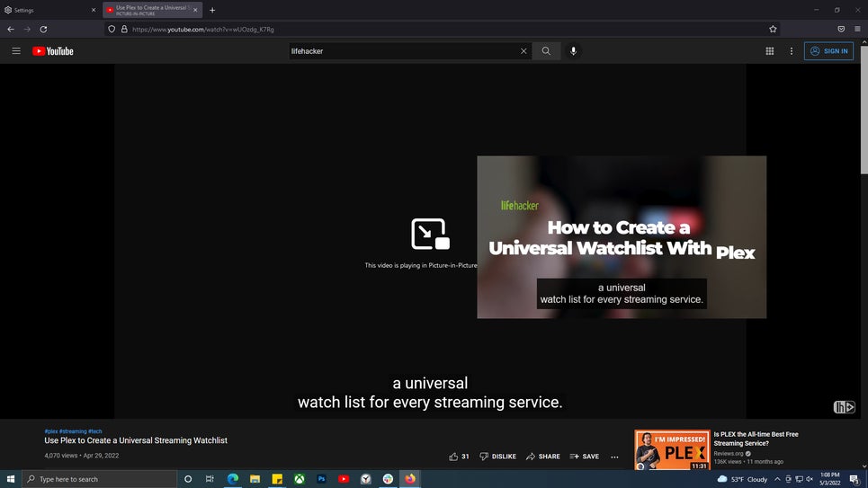Click the SHARE button

click(x=543, y=457)
